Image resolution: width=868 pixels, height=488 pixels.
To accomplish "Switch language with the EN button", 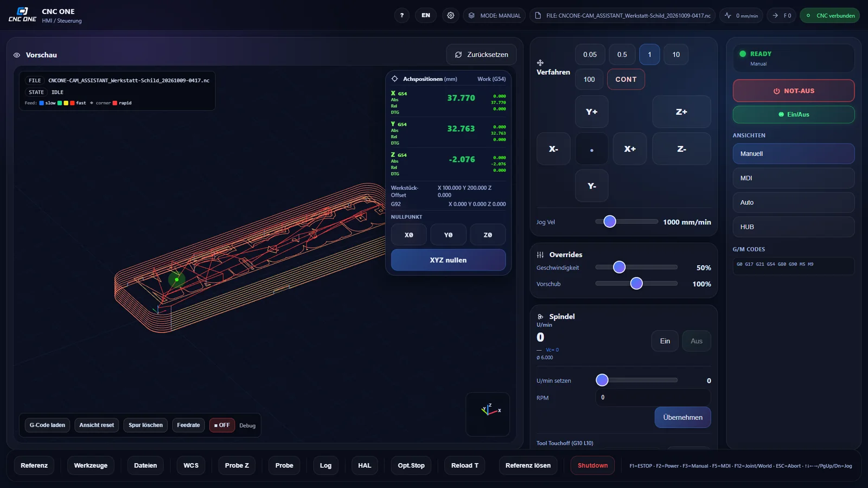I will [x=426, y=15].
